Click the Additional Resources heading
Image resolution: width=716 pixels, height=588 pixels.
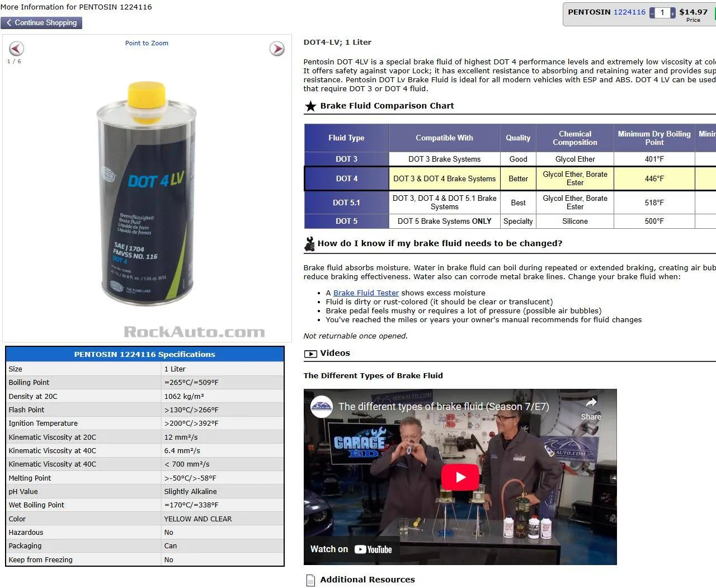pyautogui.click(x=368, y=580)
